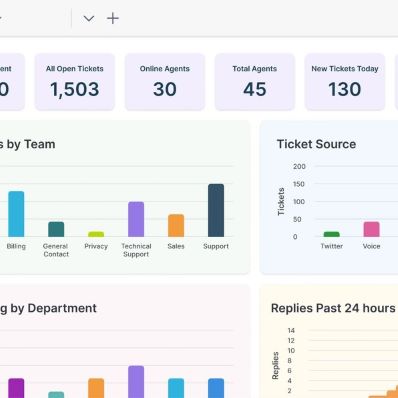Click the New Tickets Today card
The width and height of the screenshot is (398, 398).
[x=345, y=82]
